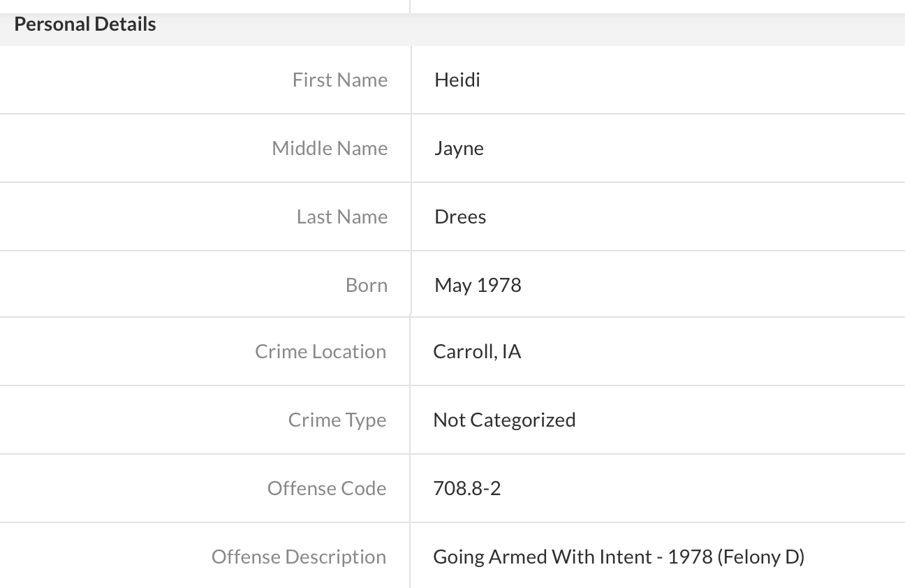This screenshot has height=588, width=905.
Task: Click the Personal Details section header
Action: (x=85, y=24)
